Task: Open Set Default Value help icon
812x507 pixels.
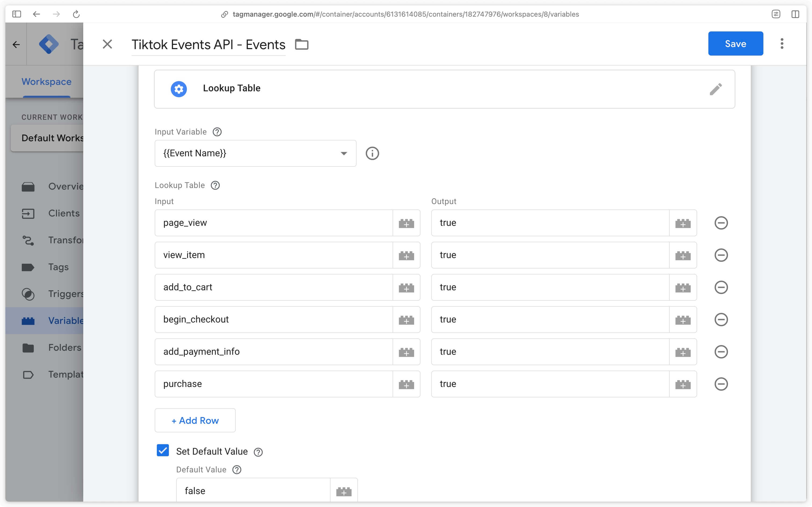Action: click(x=258, y=452)
